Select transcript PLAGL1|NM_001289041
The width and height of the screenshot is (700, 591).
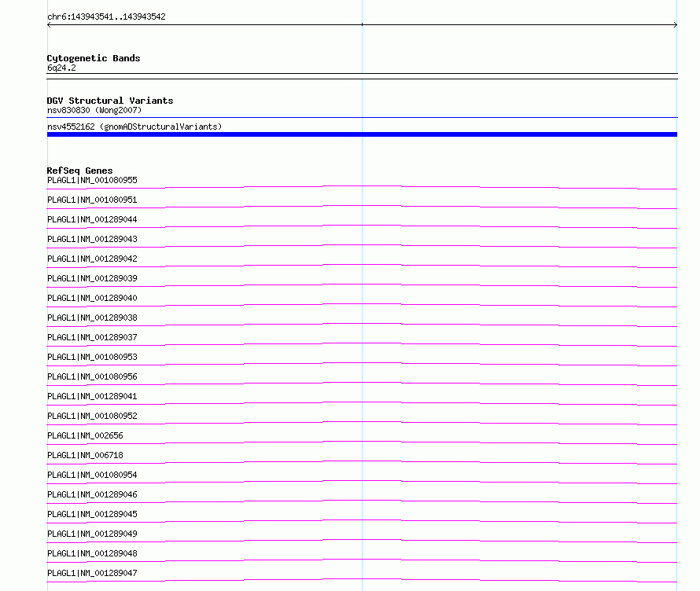[92, 396]
